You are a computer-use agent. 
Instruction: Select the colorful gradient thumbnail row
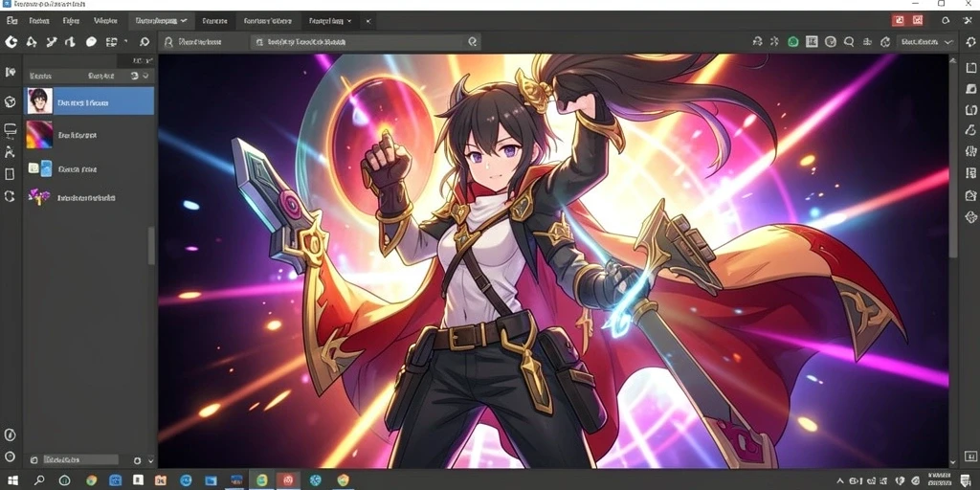coord(89,134)
